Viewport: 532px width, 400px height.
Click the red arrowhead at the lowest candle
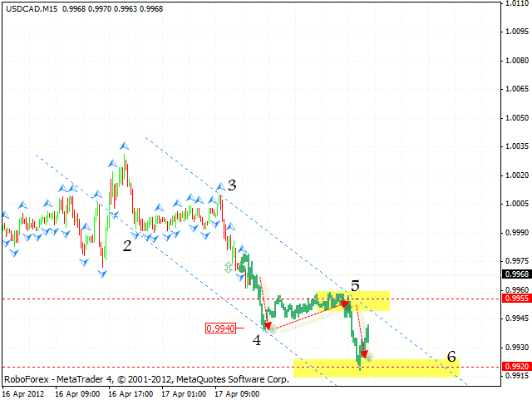point(364,355)
